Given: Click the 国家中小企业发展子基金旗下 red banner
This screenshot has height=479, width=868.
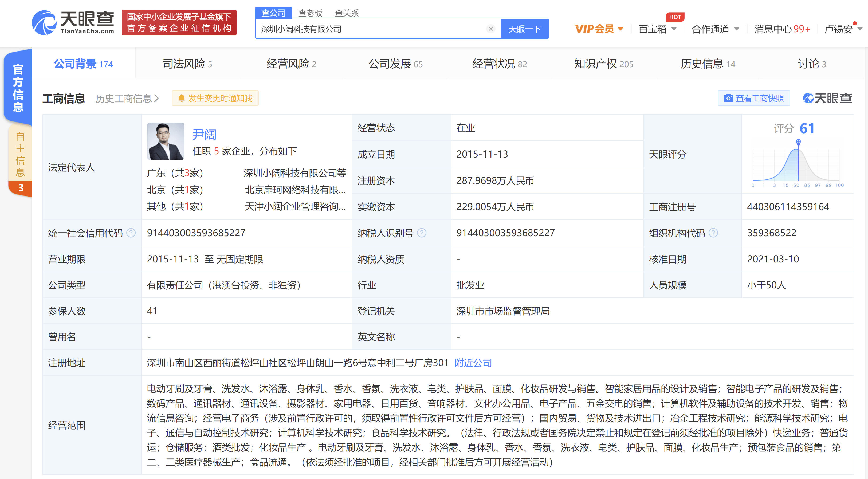Looking at the screenshot, I should coord(179,23).
